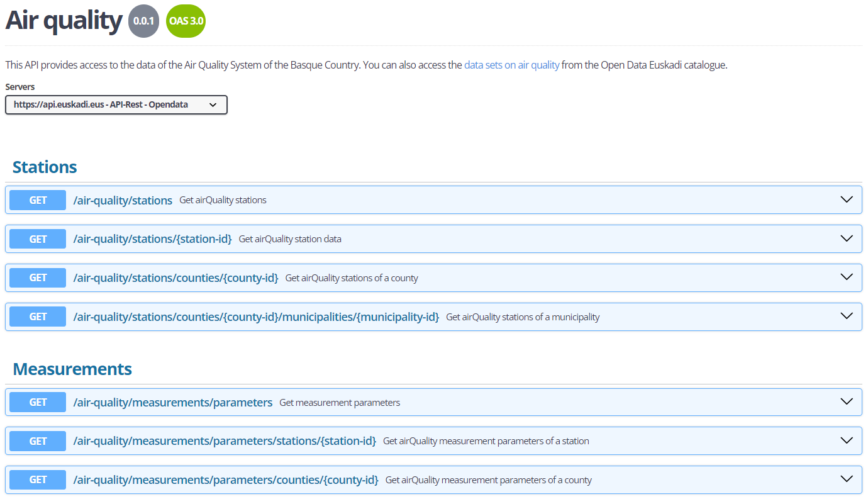Image resolution: width=868 pixels, height=499 pixels.
Task: Click the 0.0.1 version badge
Action: click(143, 21)
